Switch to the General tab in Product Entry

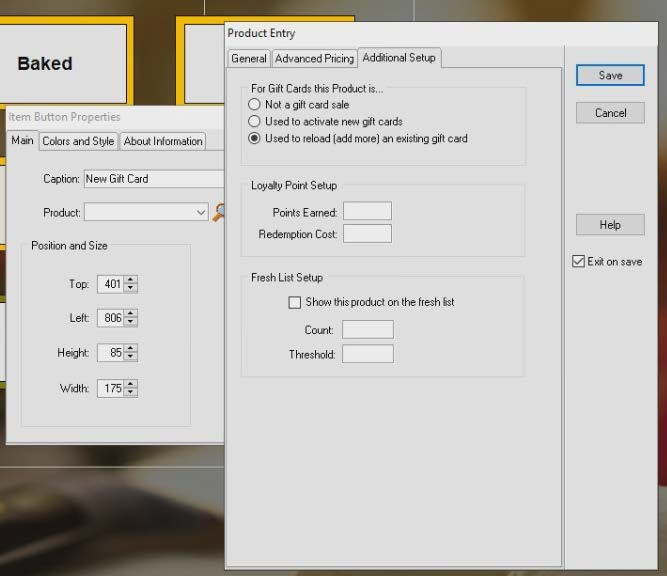249,59
